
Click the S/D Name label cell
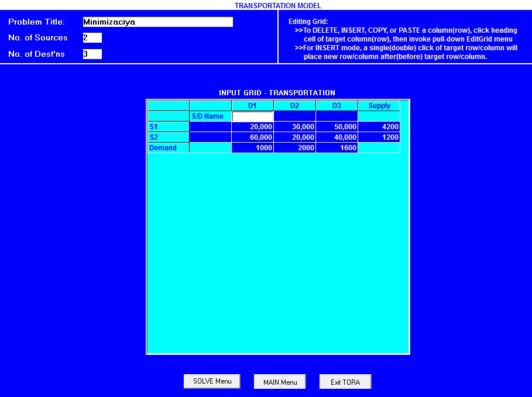pyautogui.click(x=210, y=116)
